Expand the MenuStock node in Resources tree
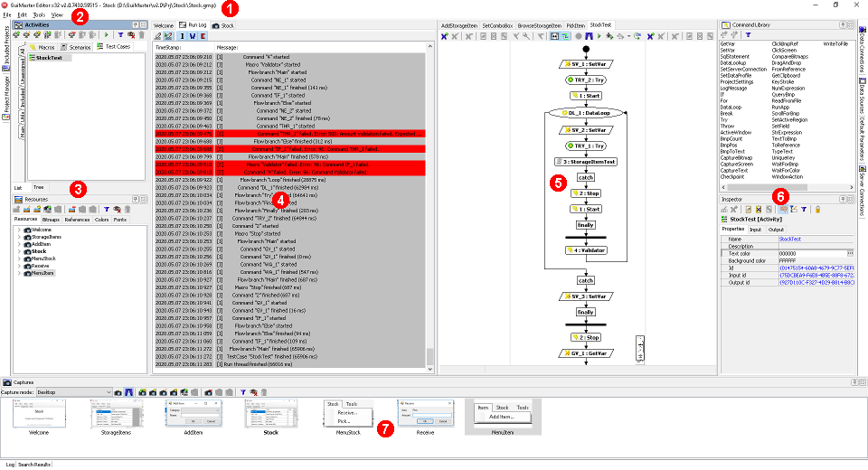The width and height of the screenshot is (868, 470). pos(18,258)
